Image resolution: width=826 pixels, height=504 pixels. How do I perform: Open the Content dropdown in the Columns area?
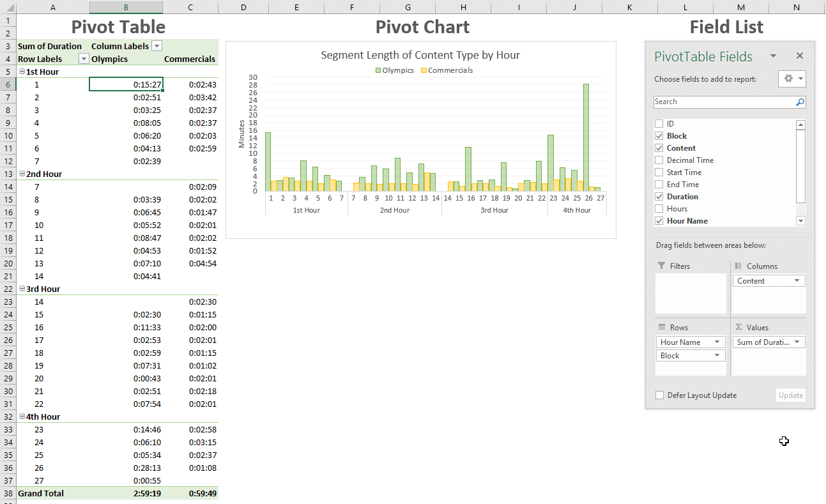(797, 281)
